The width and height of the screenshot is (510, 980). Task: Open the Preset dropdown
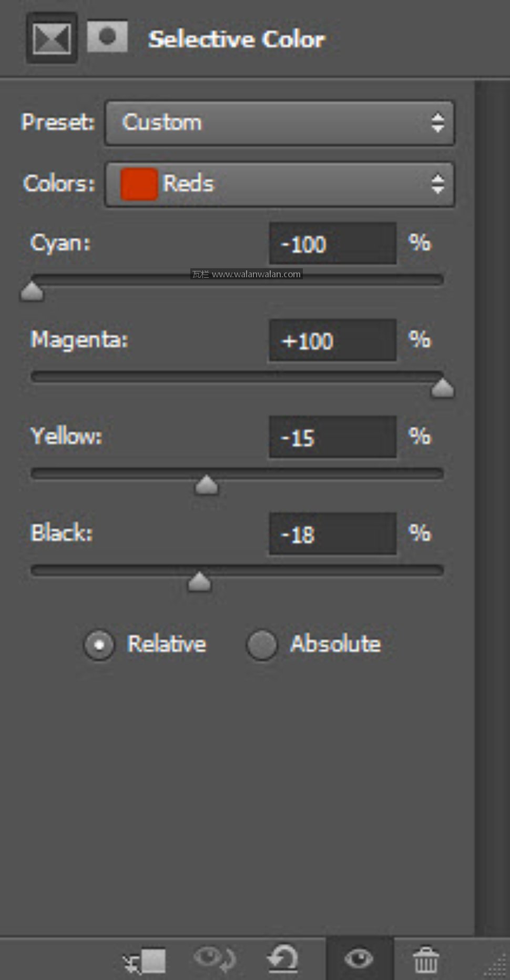[280, 123]
